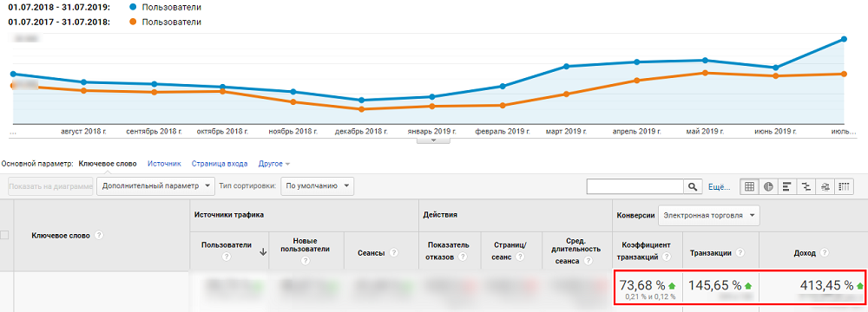Click the 0,21 % и 0,12 % subtext
Screen dimensions: 868x312
pos(650,297)
